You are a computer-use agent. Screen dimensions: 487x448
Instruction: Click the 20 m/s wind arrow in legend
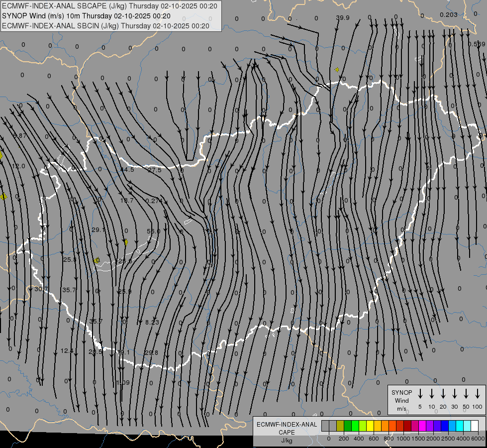[x=443, y=394]
